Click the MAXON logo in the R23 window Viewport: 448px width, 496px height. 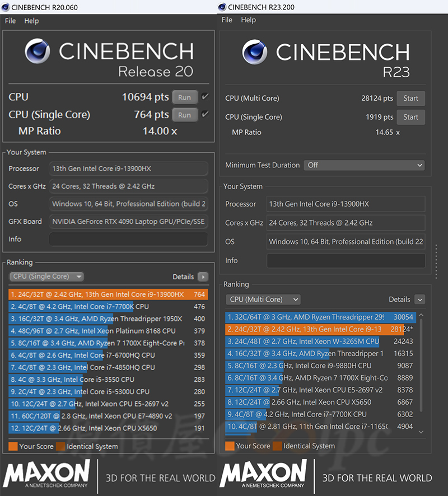pyautogui.click(x=263, y=473)
